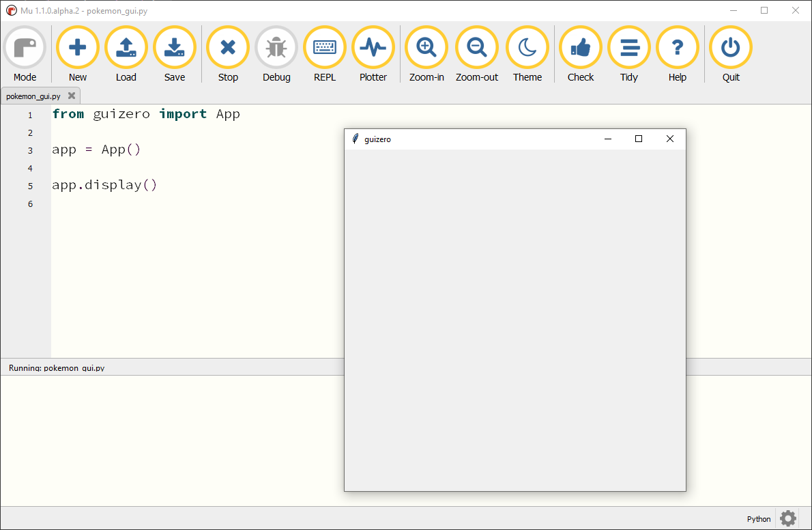The width and height of the screenshot is (812, 530).
Task: Click the guizero window feather icon
Action: 356,139
